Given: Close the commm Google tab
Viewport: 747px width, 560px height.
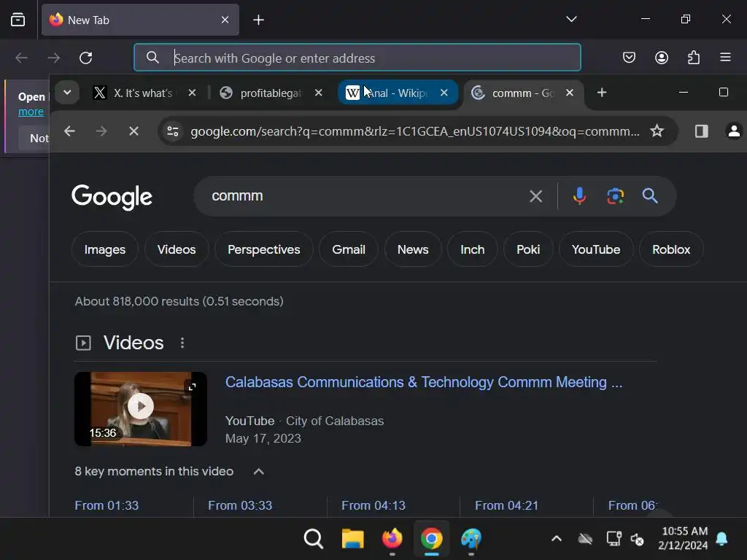Looking at the screenshot, I should pos(569,93).
